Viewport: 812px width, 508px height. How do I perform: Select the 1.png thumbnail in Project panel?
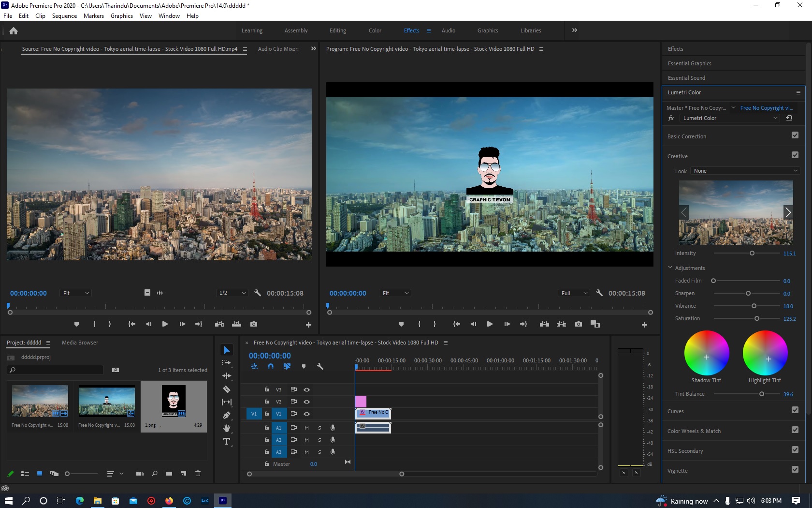pos(173,402)
